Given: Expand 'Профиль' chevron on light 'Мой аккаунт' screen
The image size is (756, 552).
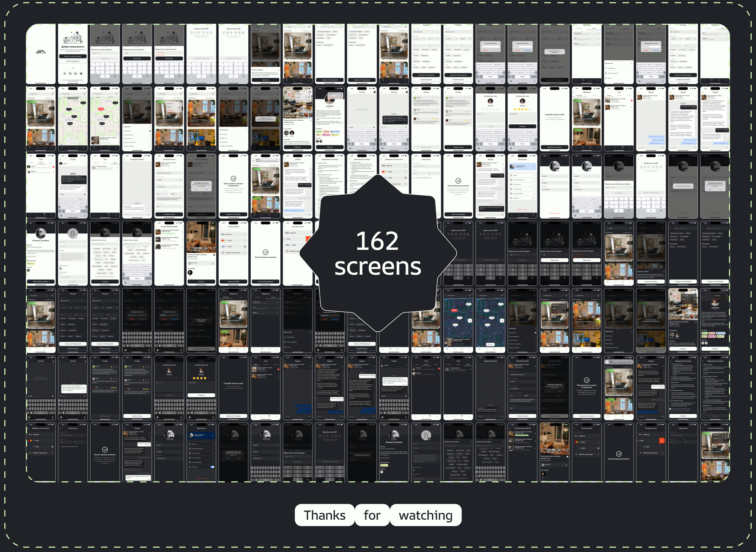Looking at the screenshot, I should pos(534,175).
